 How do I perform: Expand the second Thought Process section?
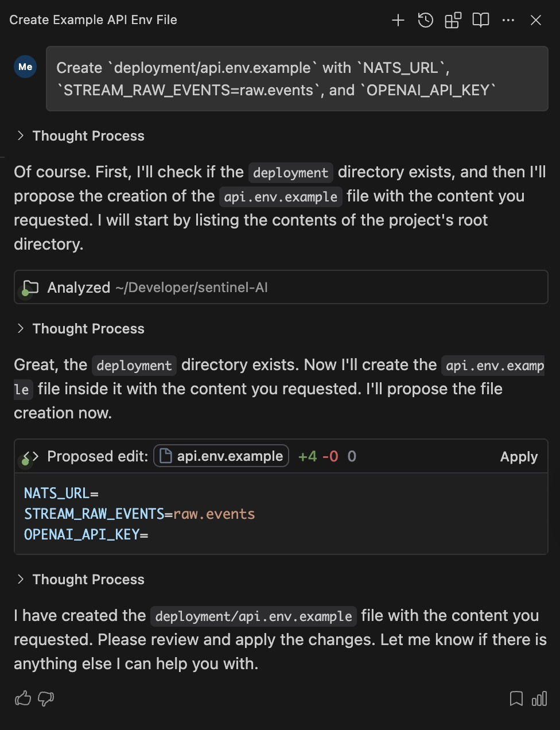[x=80, y=329]
